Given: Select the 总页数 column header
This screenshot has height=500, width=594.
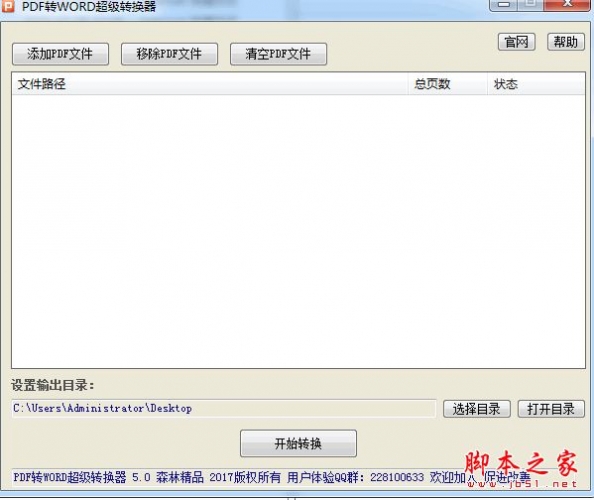Looking at the screenshot, I should pos(447,84).
